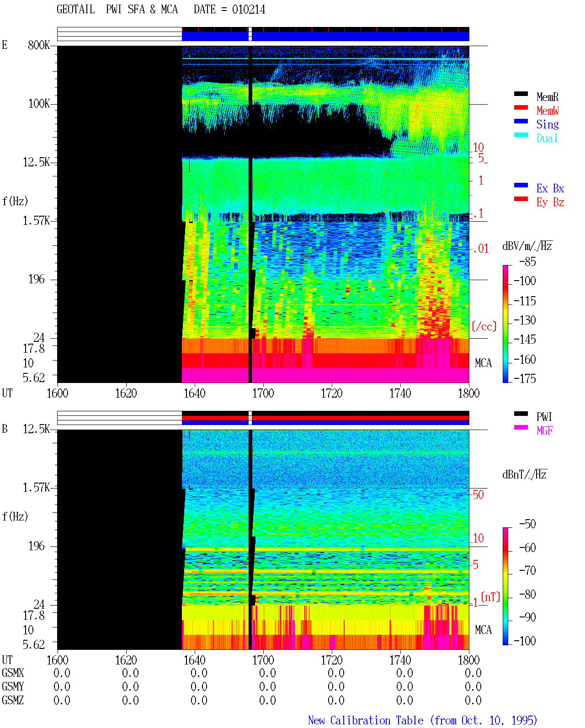585x728 pixels.
Task: Click the '-70' color scale value
Action: coord(527,571)
